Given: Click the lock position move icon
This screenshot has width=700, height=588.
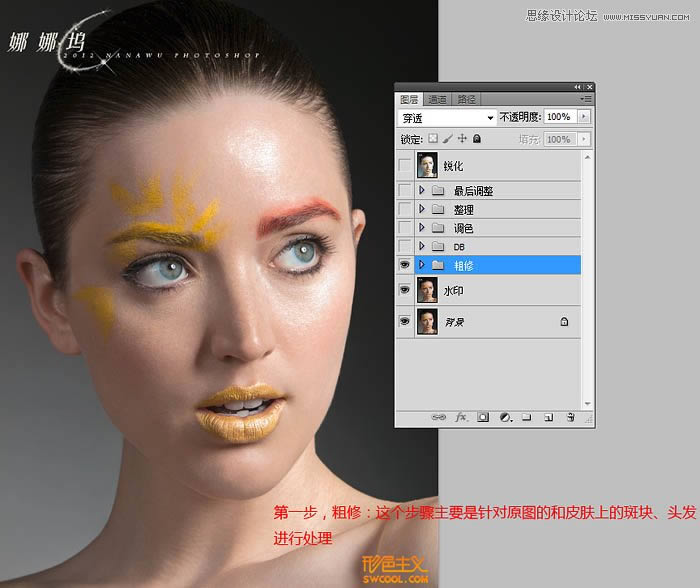Looking at the screenshot, I should pos(462,139).
